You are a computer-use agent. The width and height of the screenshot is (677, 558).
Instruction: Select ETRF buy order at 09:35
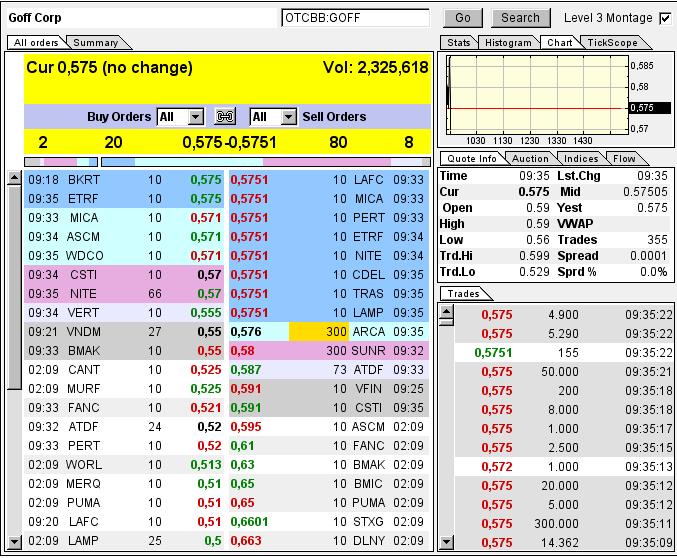pos(124,199)
